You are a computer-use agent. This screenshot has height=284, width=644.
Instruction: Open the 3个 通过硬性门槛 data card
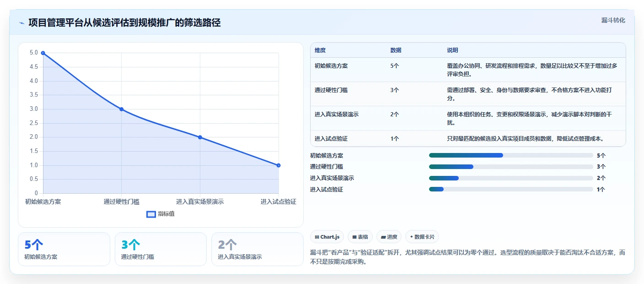[161, 249]
